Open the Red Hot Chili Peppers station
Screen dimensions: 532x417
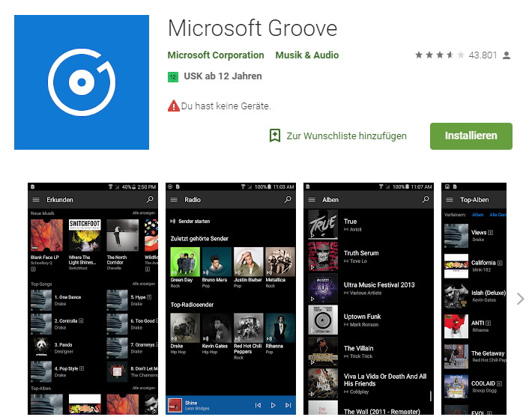[248, 327]
